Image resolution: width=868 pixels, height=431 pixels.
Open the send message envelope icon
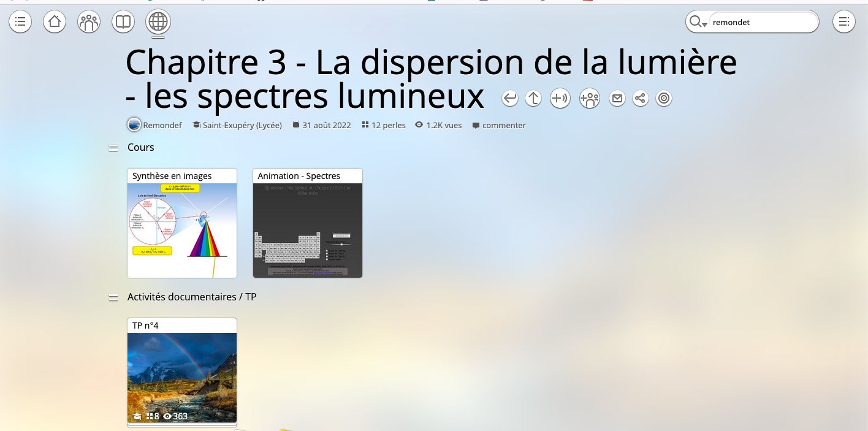(617, 97)
